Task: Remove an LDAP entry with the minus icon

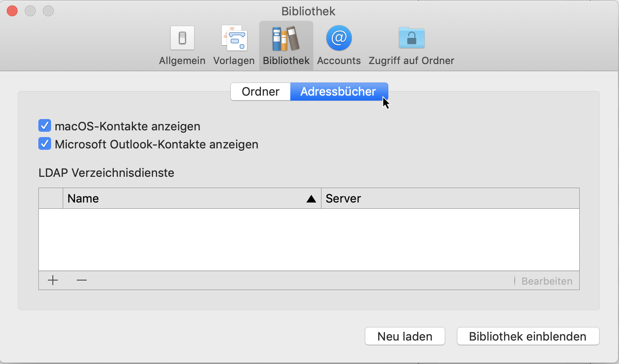Action: pyautogui.click(x=82, y=280)
